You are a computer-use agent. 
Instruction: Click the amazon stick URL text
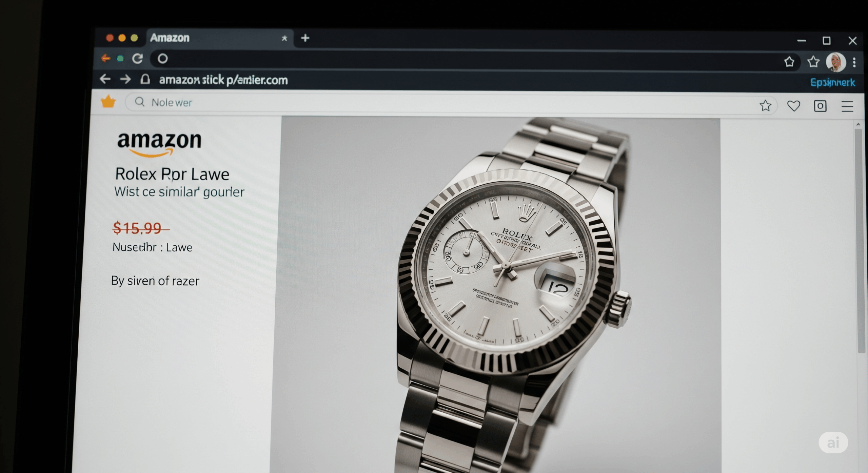point(223,80)
